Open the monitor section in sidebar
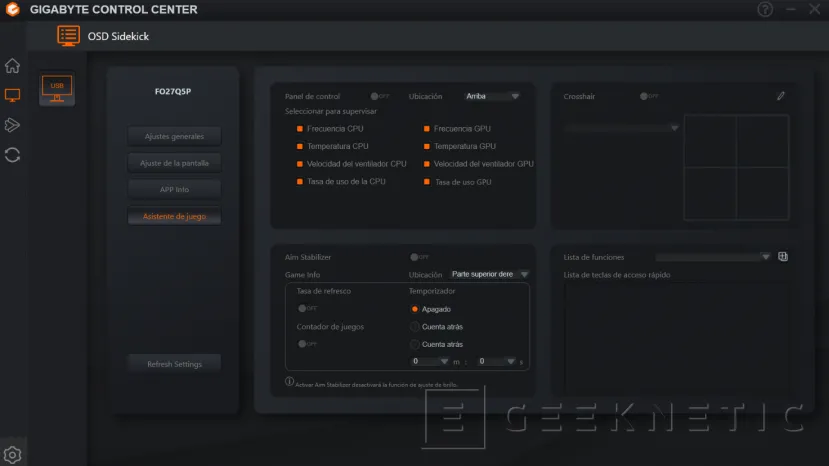 (12, 96)
